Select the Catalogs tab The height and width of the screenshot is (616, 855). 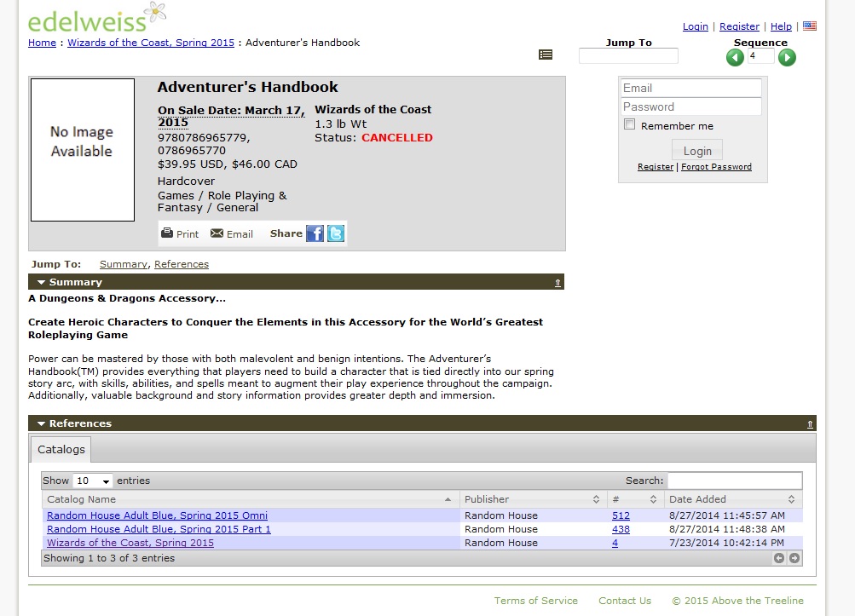pos(61,449)
